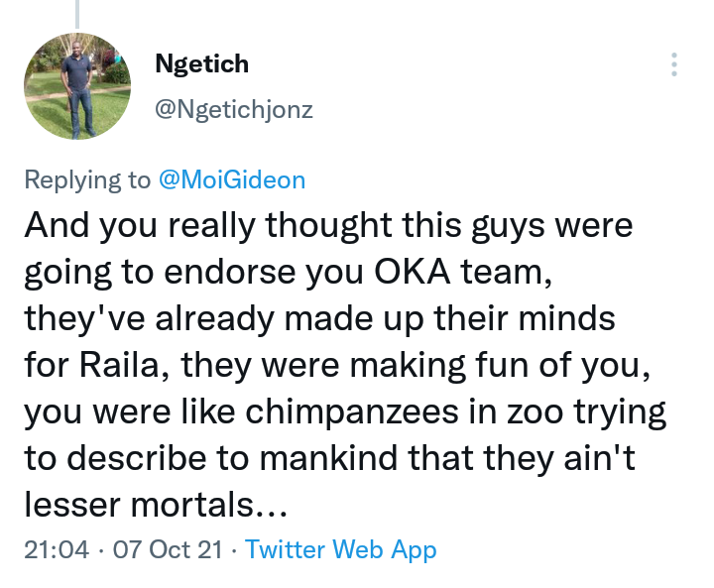Click the "Replying to" label

[x=87, y=179]
